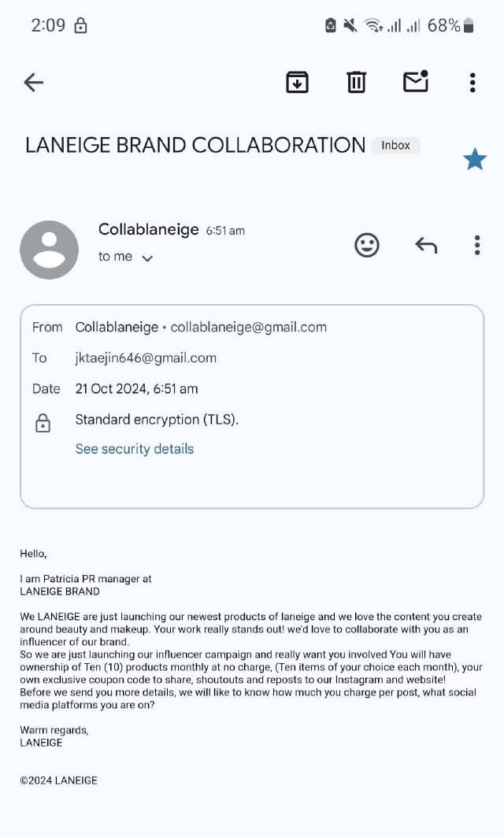Go back using the arrow icon
Viewport: 504px width, 838px height.
(x=33, y=82)
